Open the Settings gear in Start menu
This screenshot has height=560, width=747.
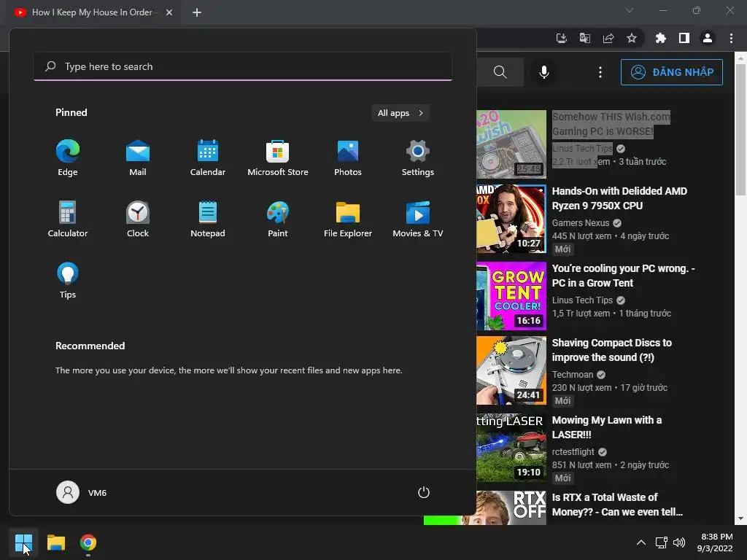pos(418,158)
